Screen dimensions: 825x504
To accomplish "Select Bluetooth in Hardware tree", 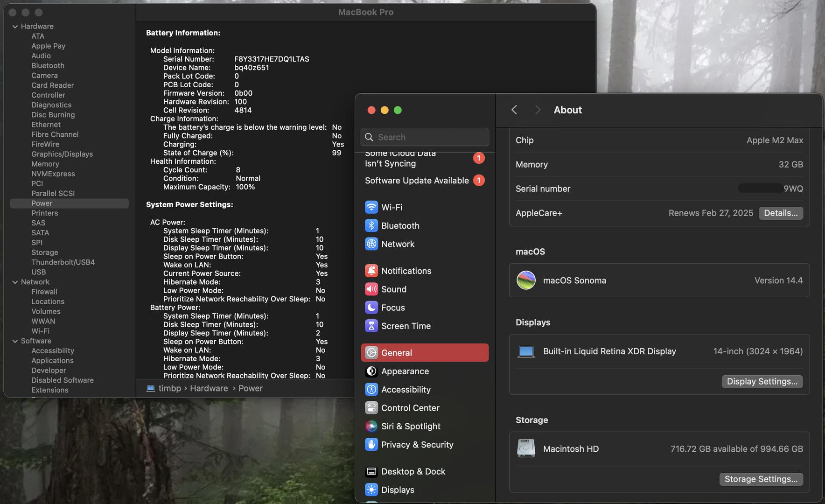I will click(48, 66).
